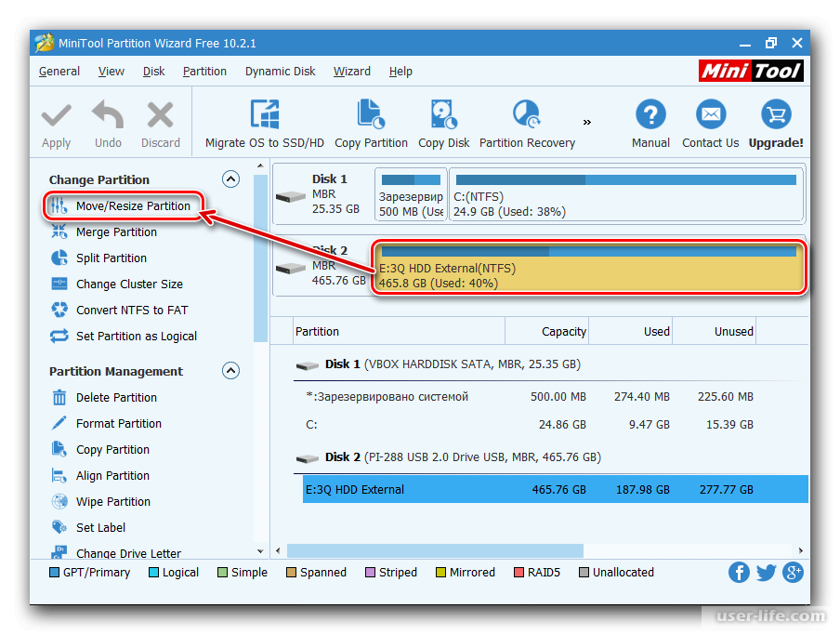Click the MiniTool logo
840x635 pixels.
pos(751,71)
